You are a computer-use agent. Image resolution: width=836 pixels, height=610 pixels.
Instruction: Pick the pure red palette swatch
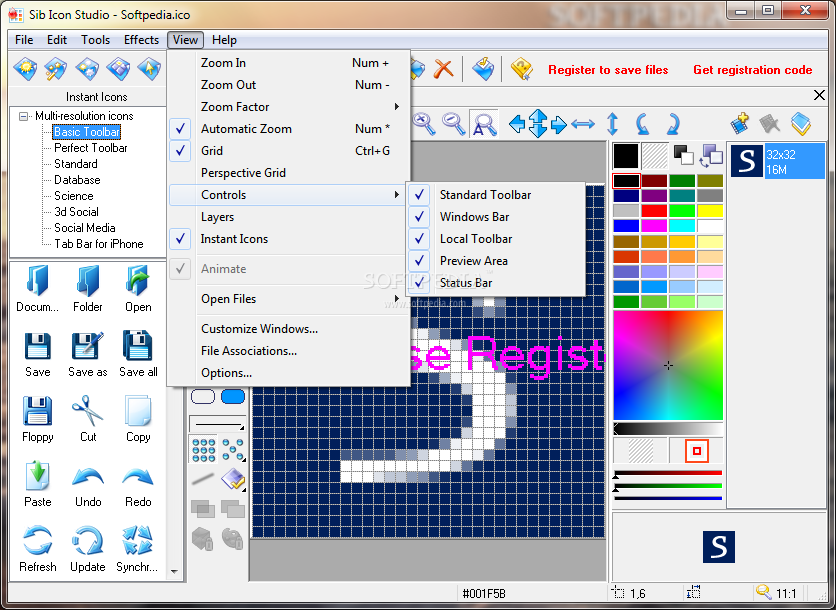(x=654, y=211)
